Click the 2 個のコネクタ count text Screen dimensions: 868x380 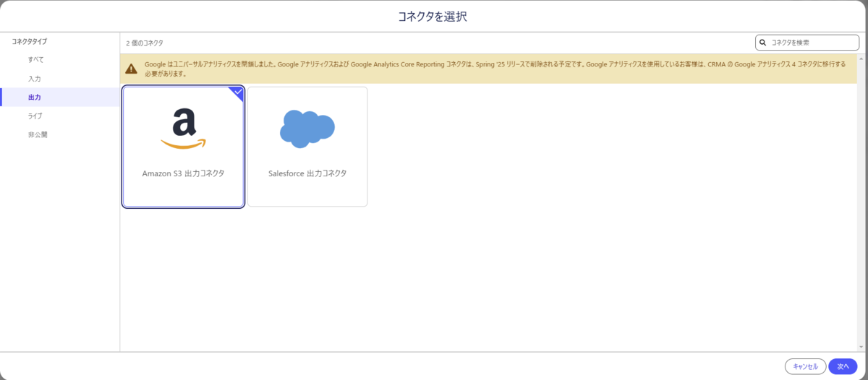(x=145, y=43)
